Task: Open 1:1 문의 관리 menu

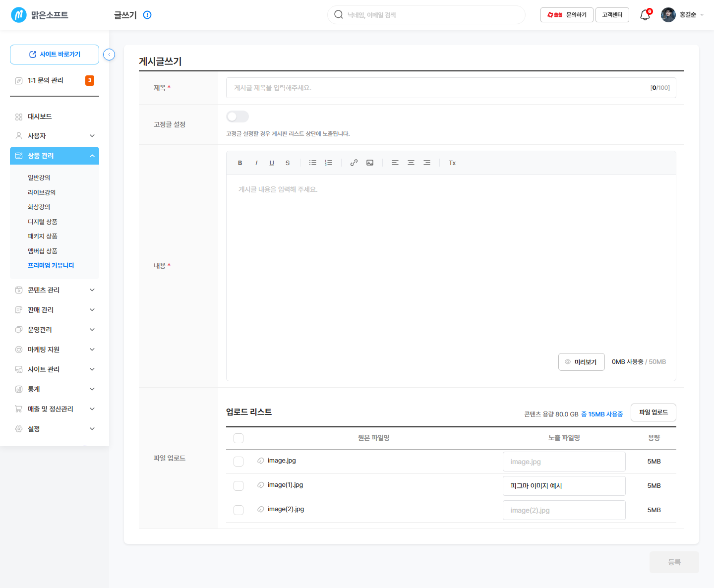Action: coord(55,80)
